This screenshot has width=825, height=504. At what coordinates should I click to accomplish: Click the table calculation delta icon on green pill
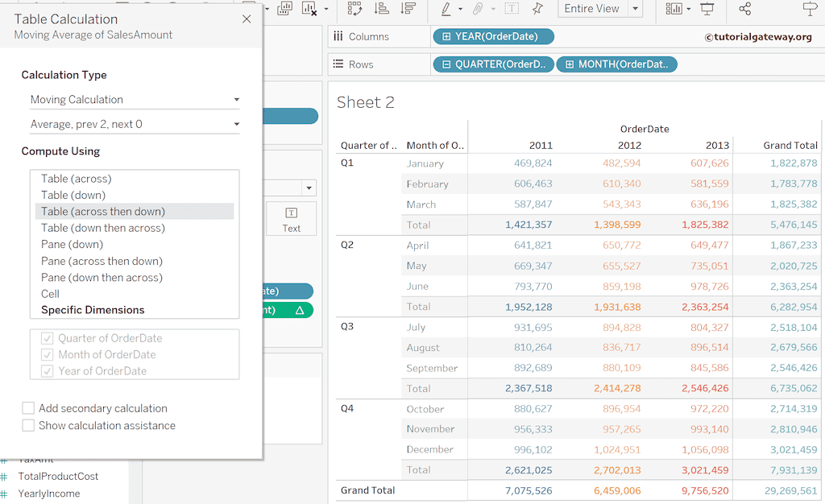[x=300, y=310]
